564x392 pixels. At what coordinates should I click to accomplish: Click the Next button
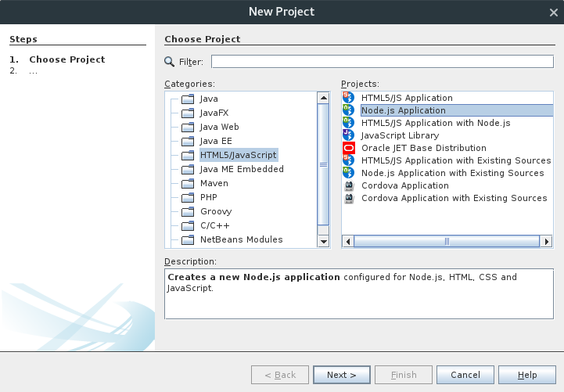pos(342,375)
